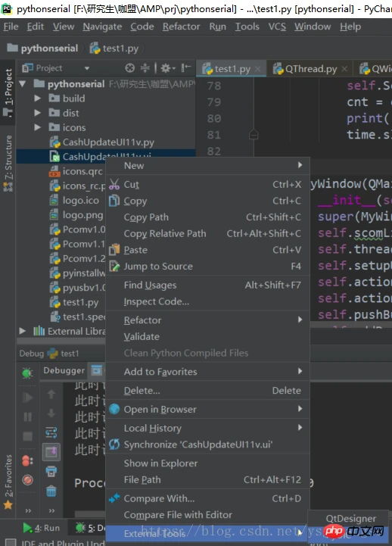Open the Tools menu
This screenshot has height=546, width=392.
coord(247,27)
